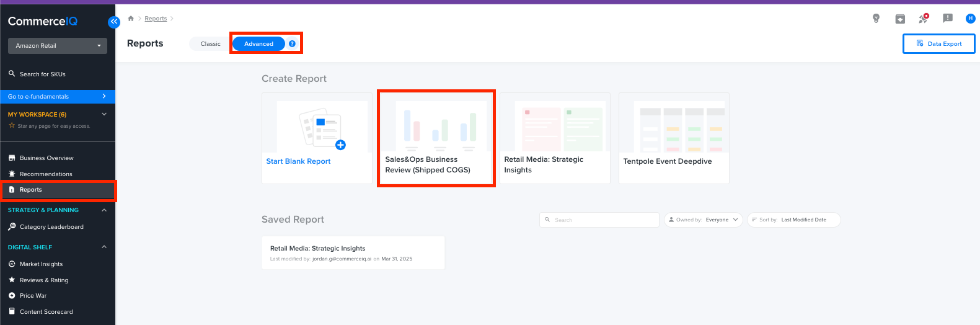Collapse the Digital Shelf section
Viewport: 980px width, 325px height.
(x=104, y=247)
